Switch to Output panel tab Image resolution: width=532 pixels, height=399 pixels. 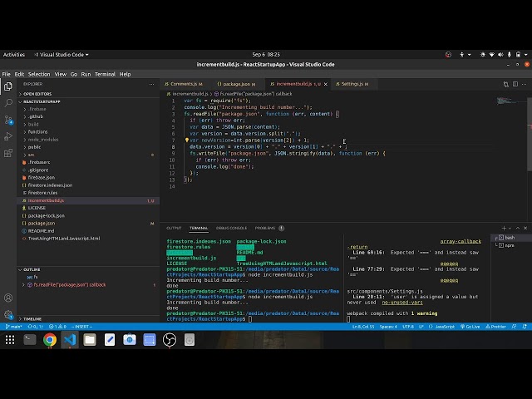[174, 228]
